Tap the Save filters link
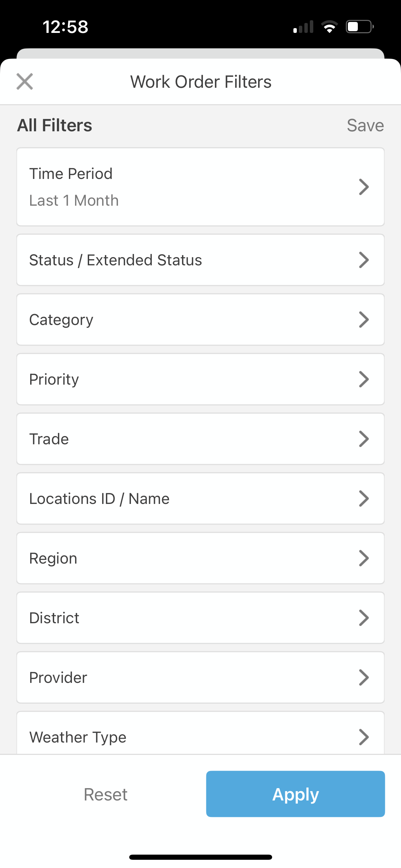Screen dimensions: 401x868 (x=365, y=125)
